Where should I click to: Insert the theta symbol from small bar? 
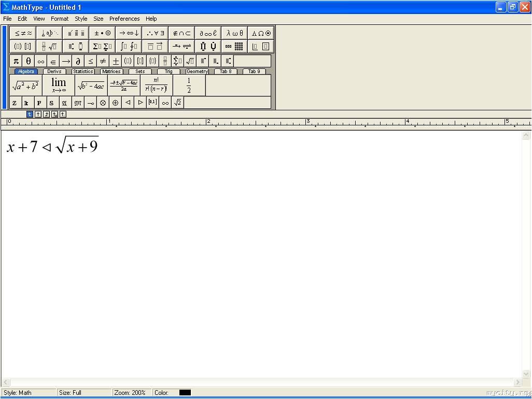click(29, 61)
